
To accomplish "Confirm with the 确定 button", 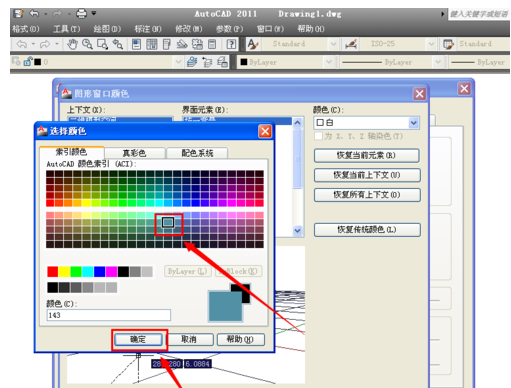I will 138,339.
